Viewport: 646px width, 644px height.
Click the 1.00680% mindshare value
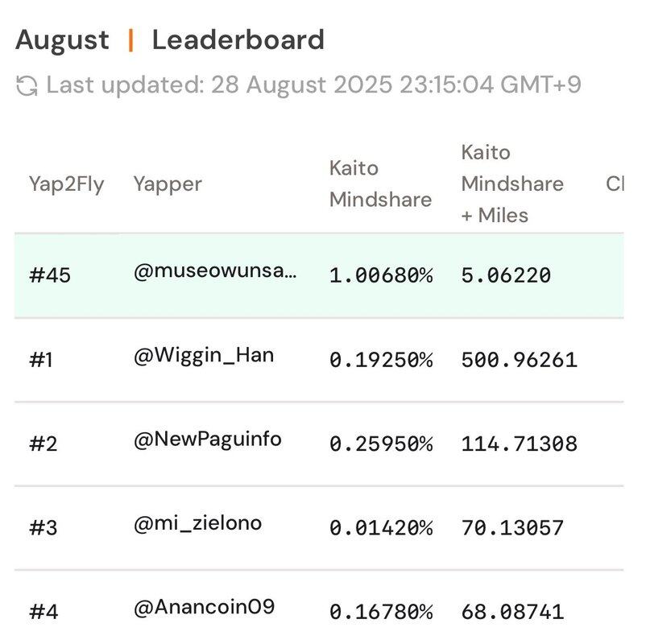[381, 275]
